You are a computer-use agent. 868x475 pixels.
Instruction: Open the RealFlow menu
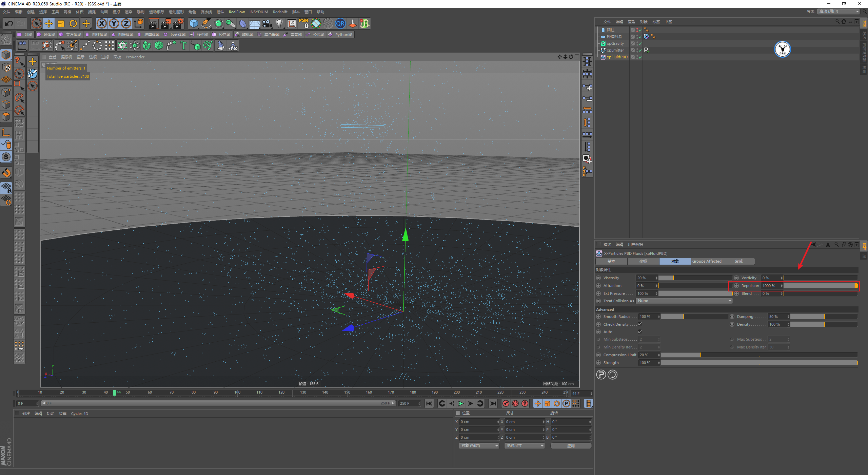236,12
